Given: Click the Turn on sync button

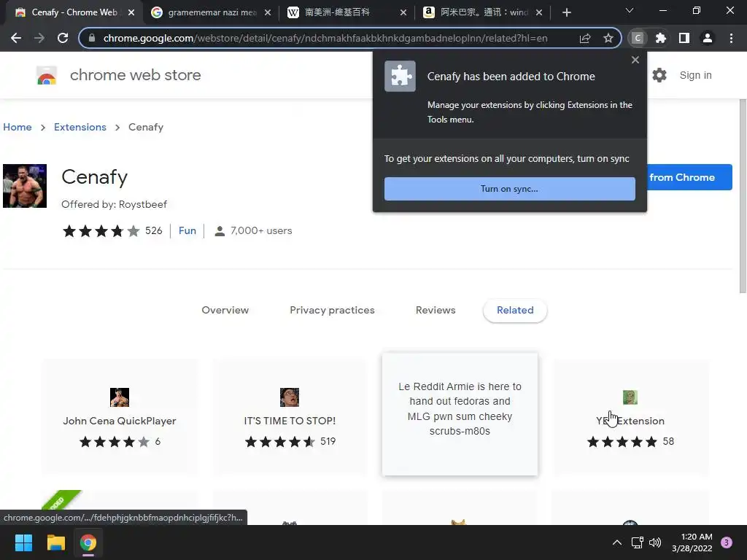Looking at the screenshot, I should pyautogui.click(x=510, y=189).
